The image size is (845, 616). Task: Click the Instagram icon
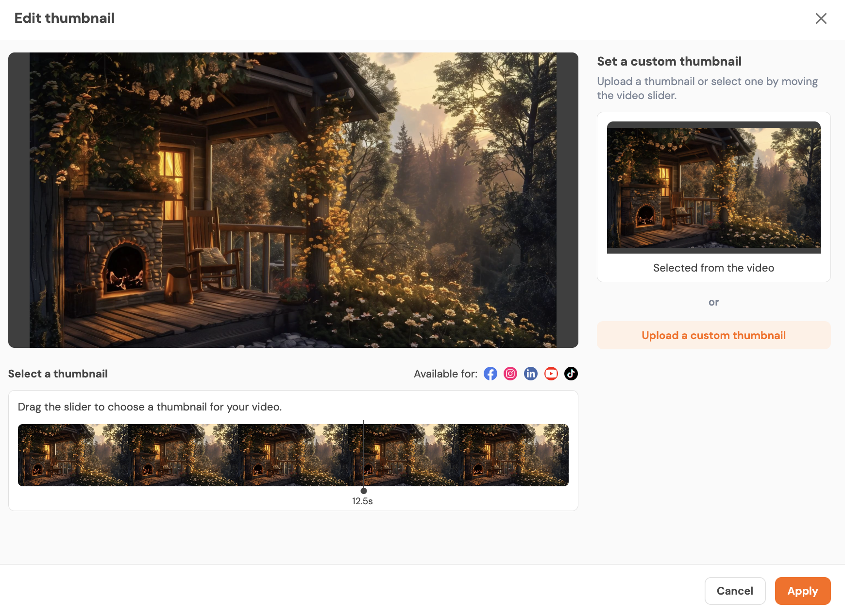point(510,374)
